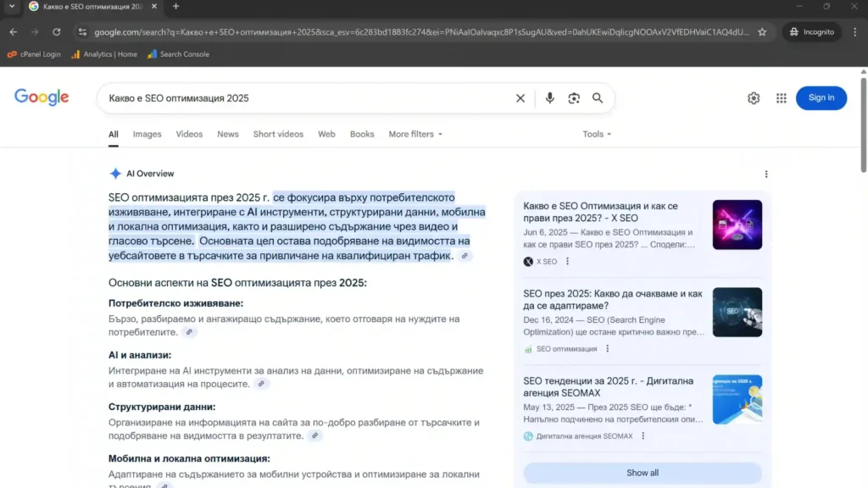Switch to the Short videos tab
This screenshot has height=488, width=868.
278,134
